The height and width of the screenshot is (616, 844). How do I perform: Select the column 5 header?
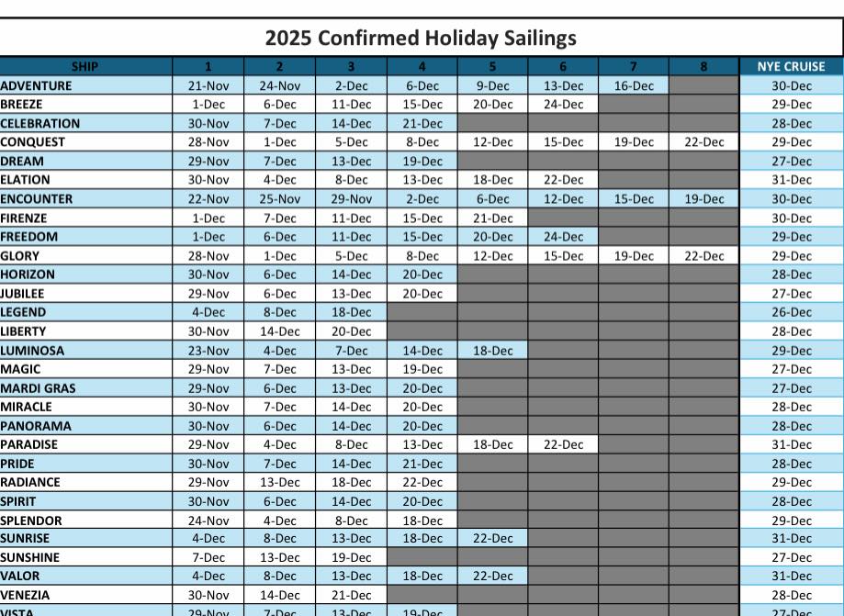[492, 66]
